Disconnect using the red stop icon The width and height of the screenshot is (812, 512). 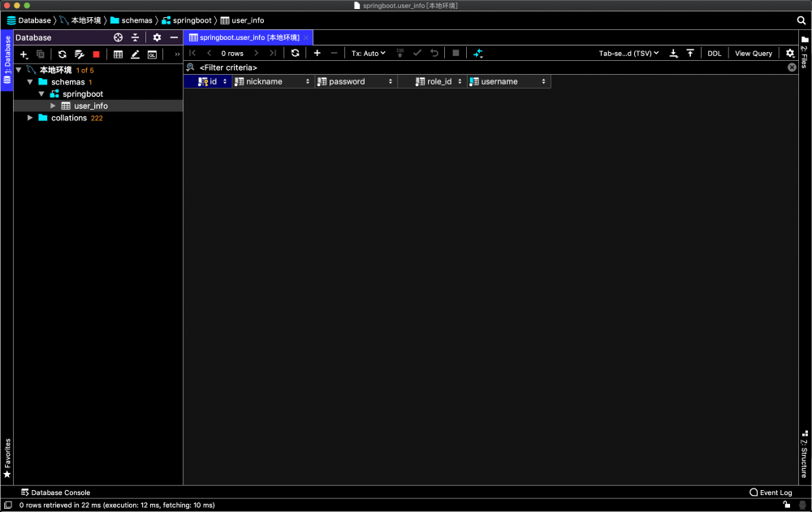[97, 54]
